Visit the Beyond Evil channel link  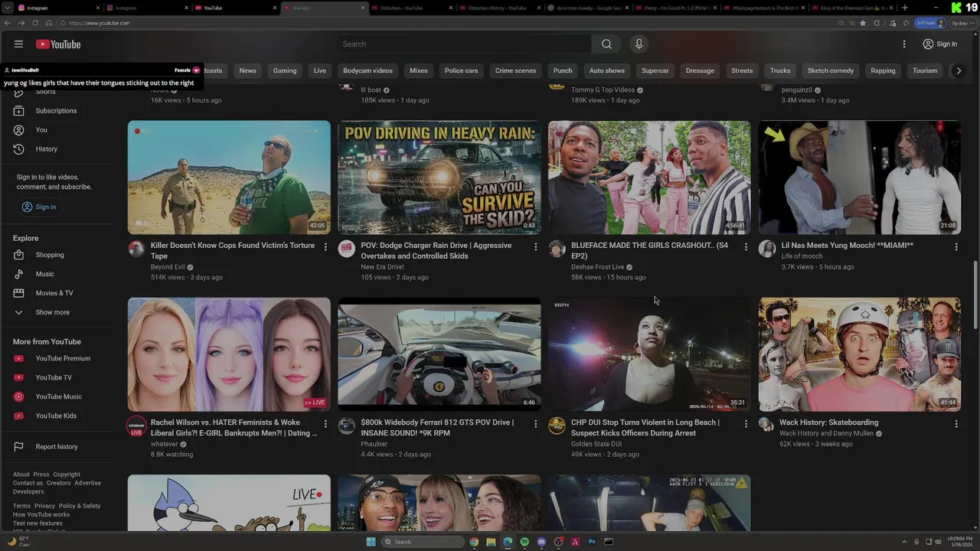click(168, 267)
